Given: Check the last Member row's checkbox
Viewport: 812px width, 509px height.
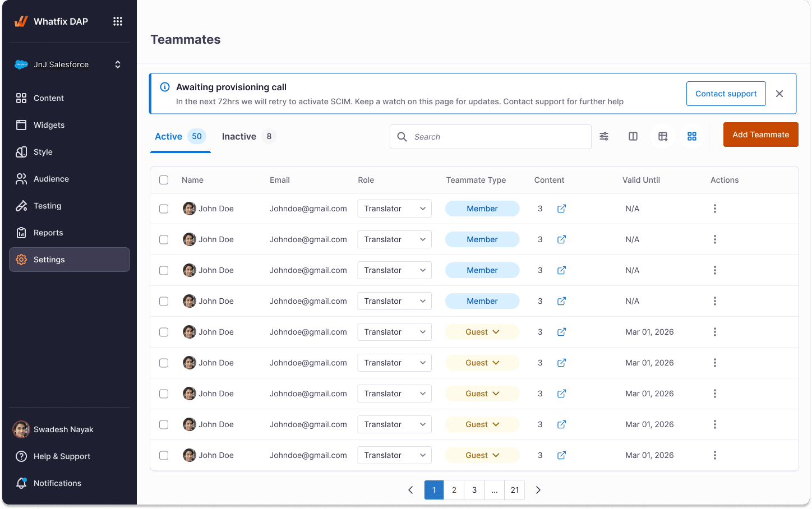Looking at the screenshot, I should tap(164, 301).
